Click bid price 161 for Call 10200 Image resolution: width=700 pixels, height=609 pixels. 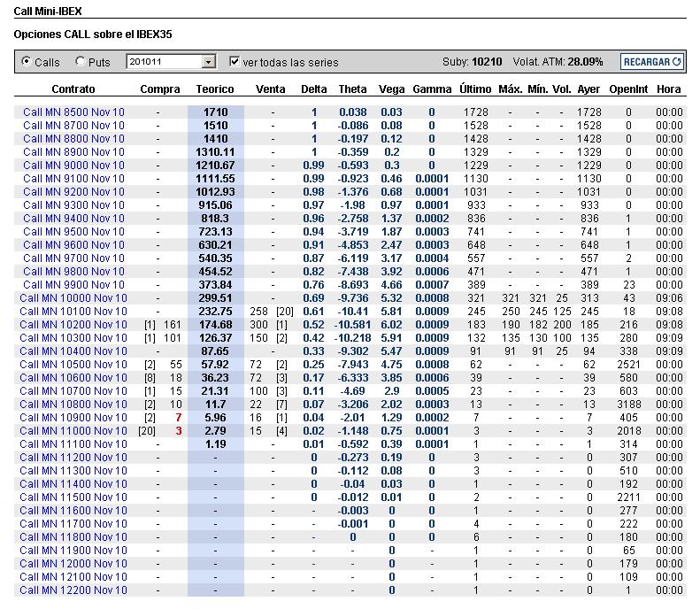pyautogui.click(x=173, y=325)
